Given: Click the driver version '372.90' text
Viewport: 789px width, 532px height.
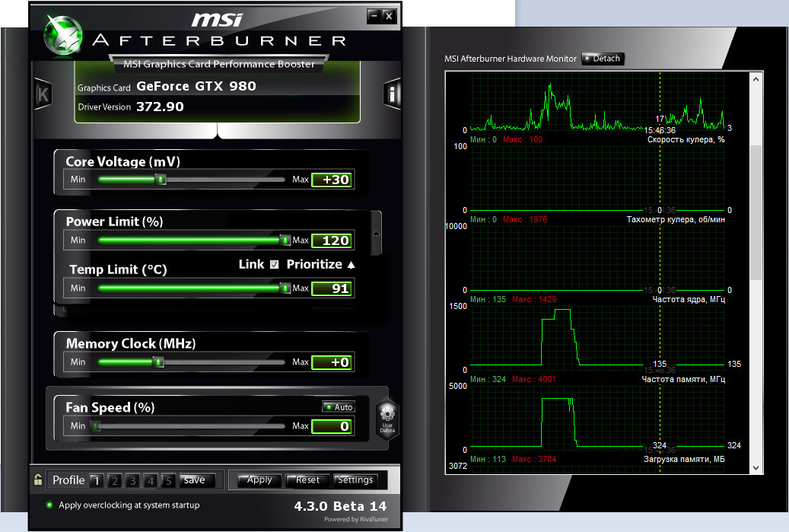Looking at the screenshot, I should click(160, 107).
